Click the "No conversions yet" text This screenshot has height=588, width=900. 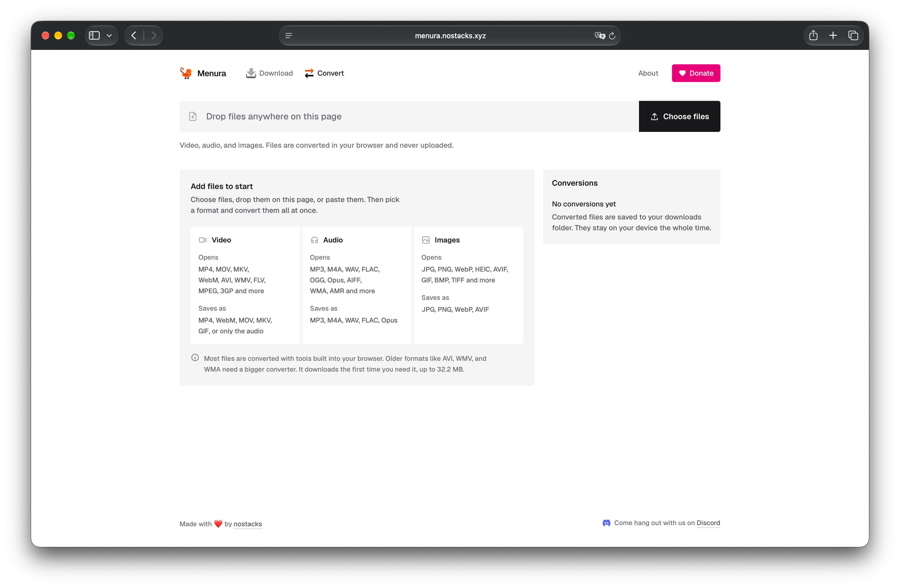coord(584,204)
